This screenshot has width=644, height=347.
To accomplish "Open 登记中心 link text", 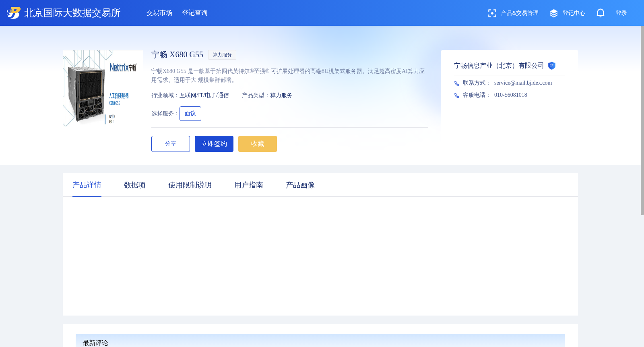I will click(574, 13).
